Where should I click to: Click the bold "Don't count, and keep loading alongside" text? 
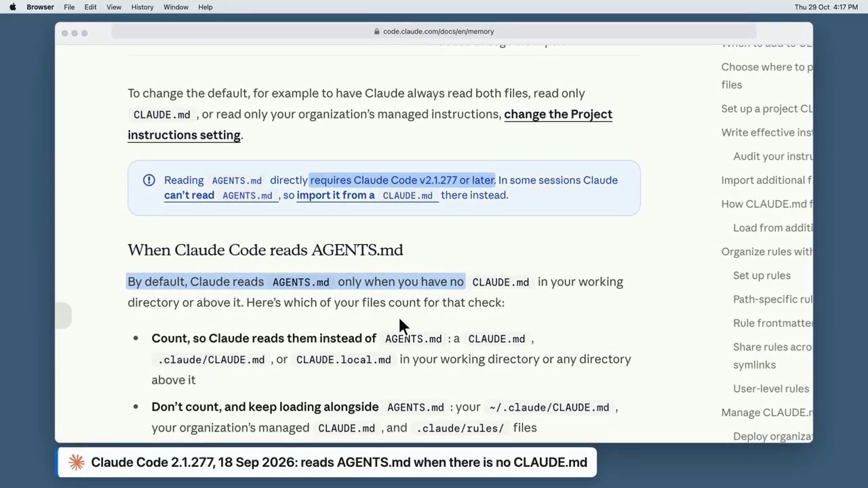265,407
